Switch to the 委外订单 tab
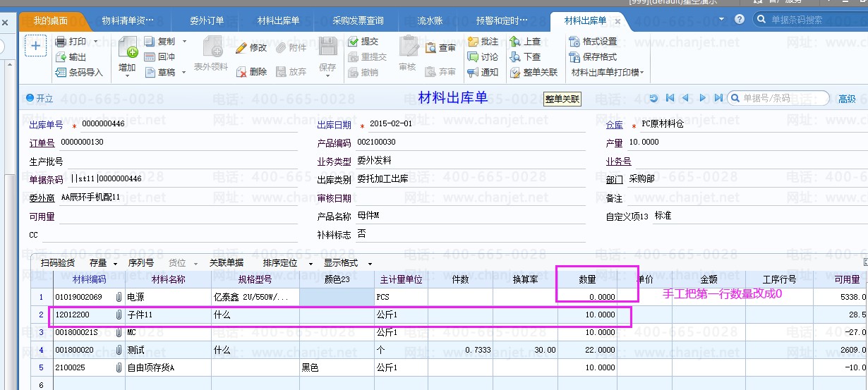 pos(207,20)
